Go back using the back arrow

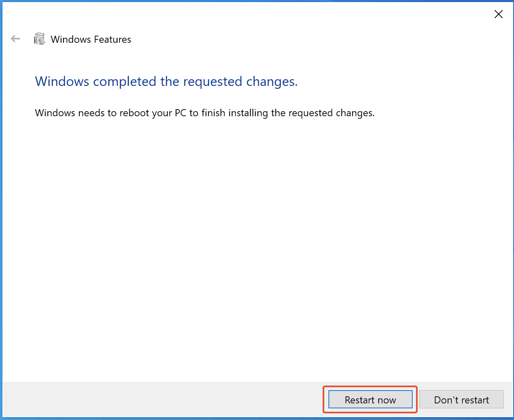(x=15, y=39)
